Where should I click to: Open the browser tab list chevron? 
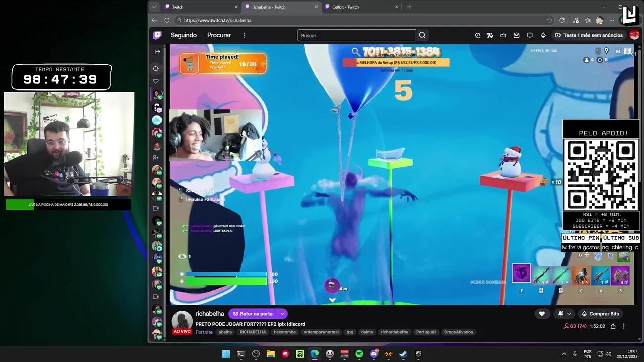point(154,7)
